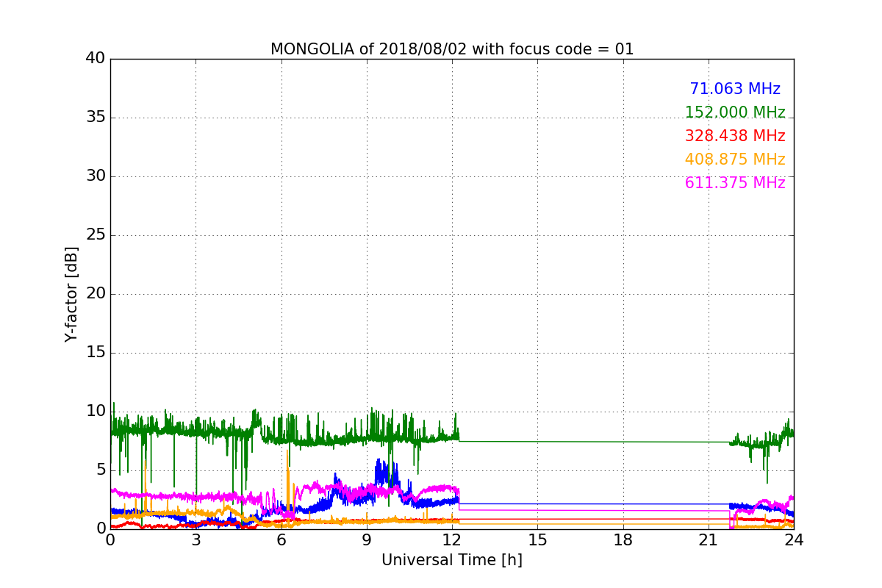882x588 pixels.
Task: Click the y-axis tick value 10
Action: [95, 412]
